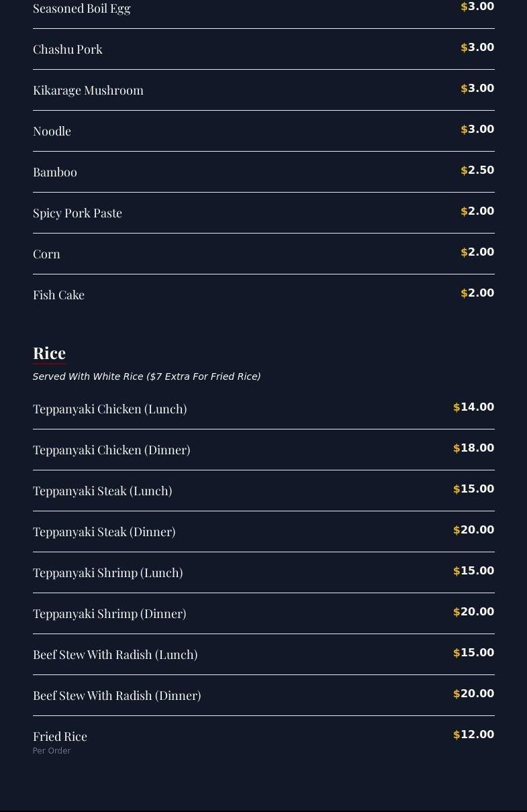The width and height of the screenshot is (527, 812).
Task: Click the Fish Cake item
Action: 58,295
